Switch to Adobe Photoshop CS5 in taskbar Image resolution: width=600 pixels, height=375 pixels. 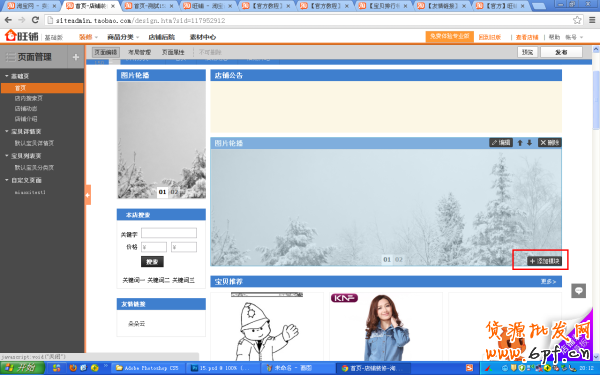point(147,368)
